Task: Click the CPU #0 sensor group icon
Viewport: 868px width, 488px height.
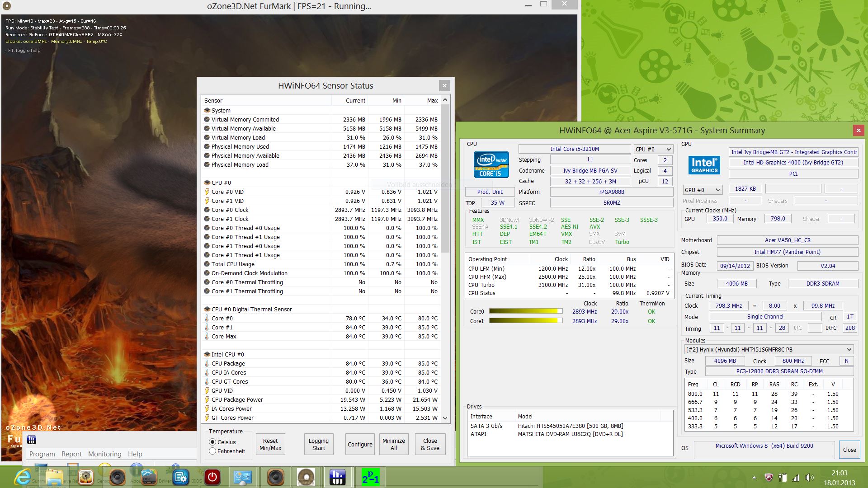Action: pos(207,183)
